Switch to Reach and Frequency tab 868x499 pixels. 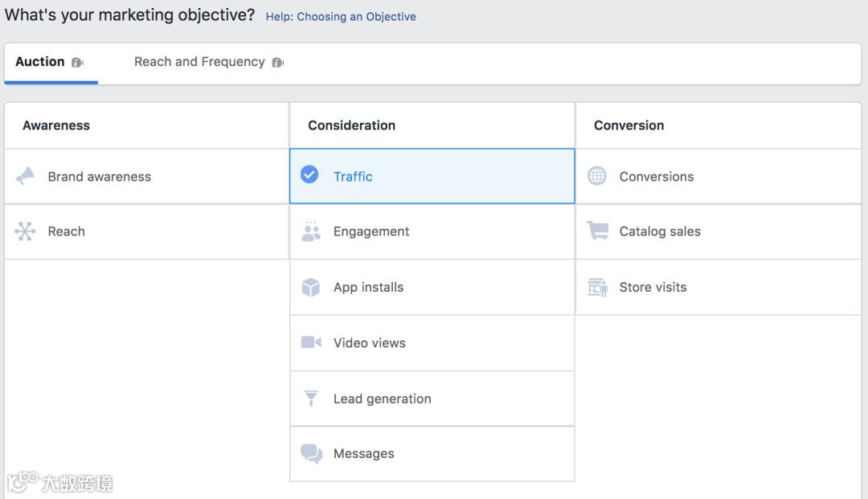click(x=199, y=62)
